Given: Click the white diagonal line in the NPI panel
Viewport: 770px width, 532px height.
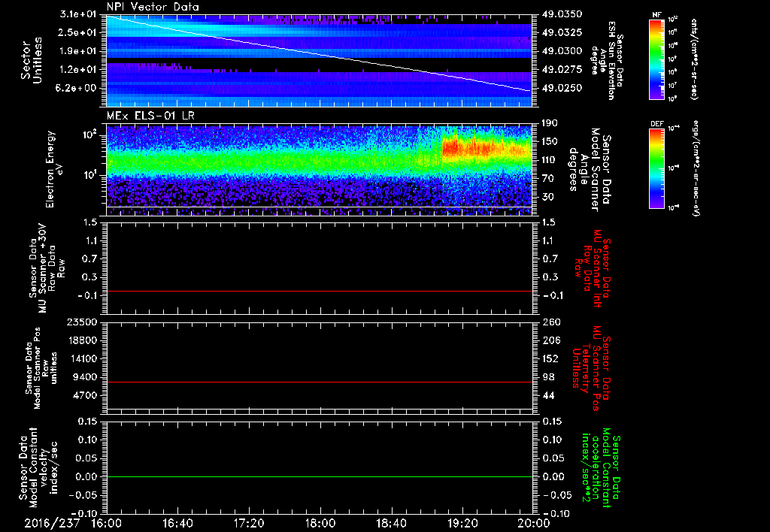Looking at the screenshot, I should pos(320,53).
